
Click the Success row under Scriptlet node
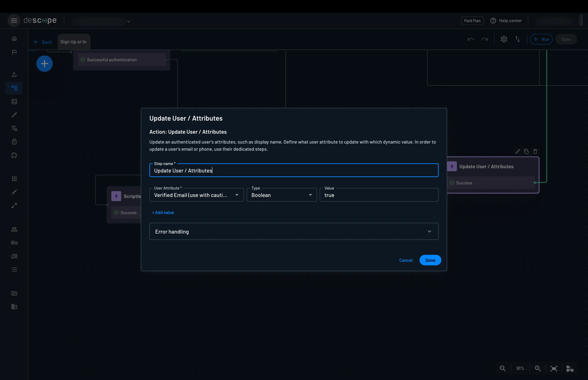[x=126, y=213]
